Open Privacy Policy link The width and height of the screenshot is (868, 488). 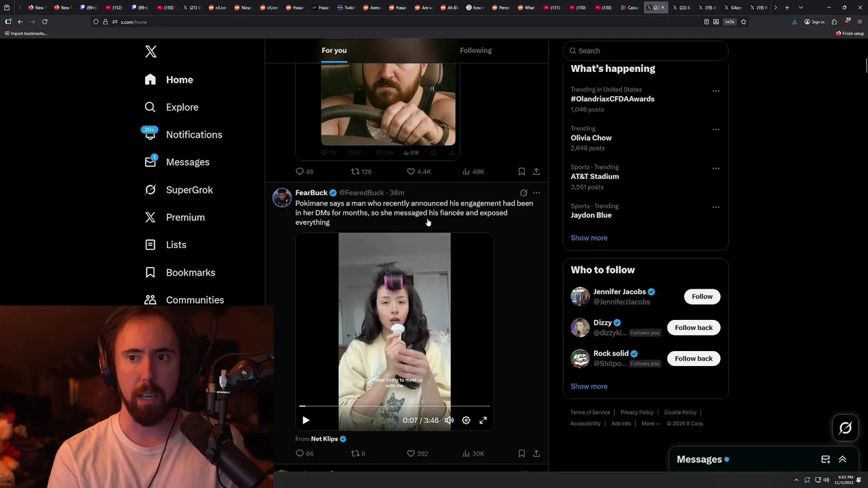coord(637,412)
